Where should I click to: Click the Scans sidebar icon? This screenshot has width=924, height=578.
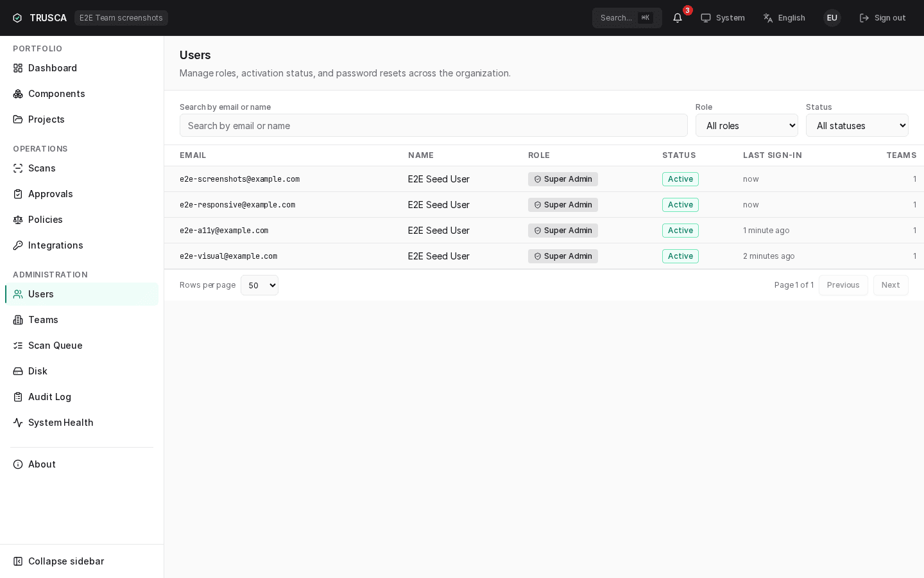18,168
